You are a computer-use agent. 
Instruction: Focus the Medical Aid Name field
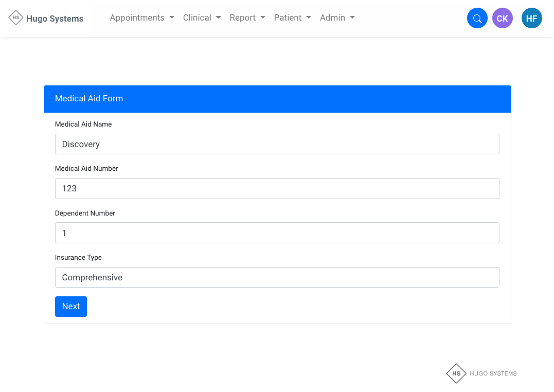tap(277, 144)
